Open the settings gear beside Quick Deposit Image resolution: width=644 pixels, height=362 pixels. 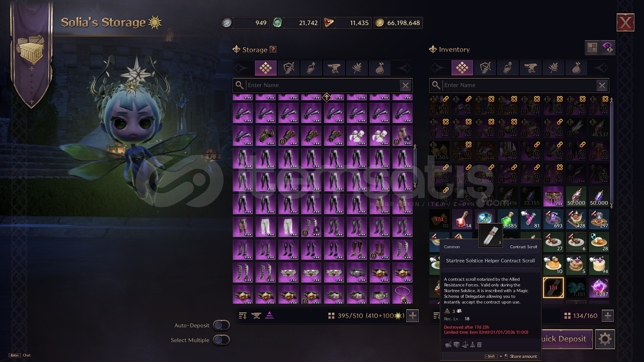605,339
